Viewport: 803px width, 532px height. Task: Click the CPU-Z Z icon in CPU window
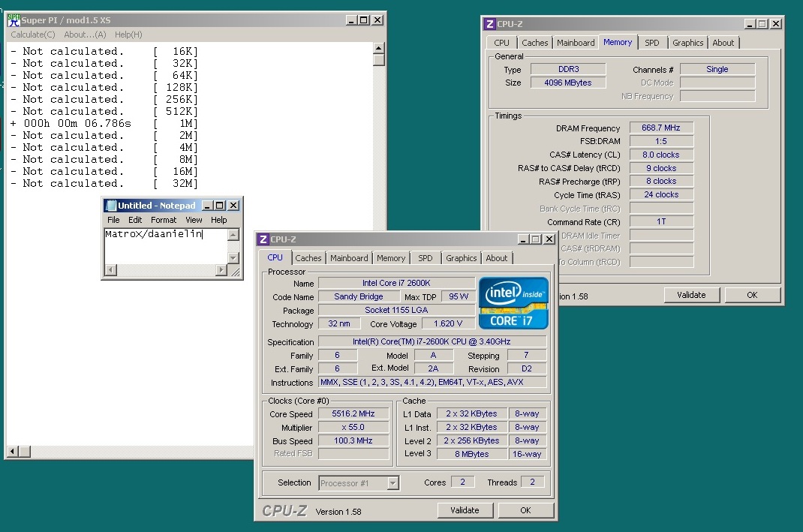click(x=263, y=239)
